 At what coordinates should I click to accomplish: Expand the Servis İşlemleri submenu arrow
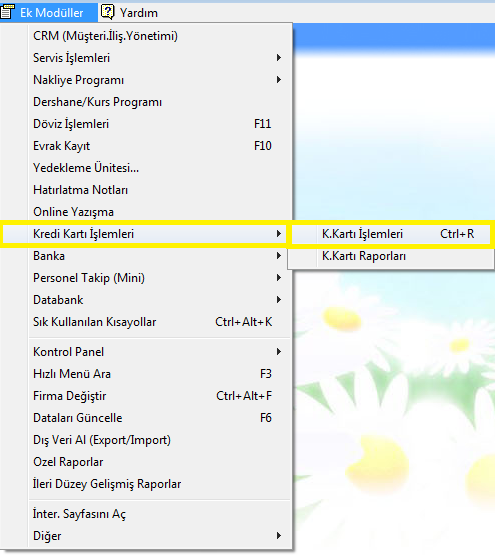point(279,58)
